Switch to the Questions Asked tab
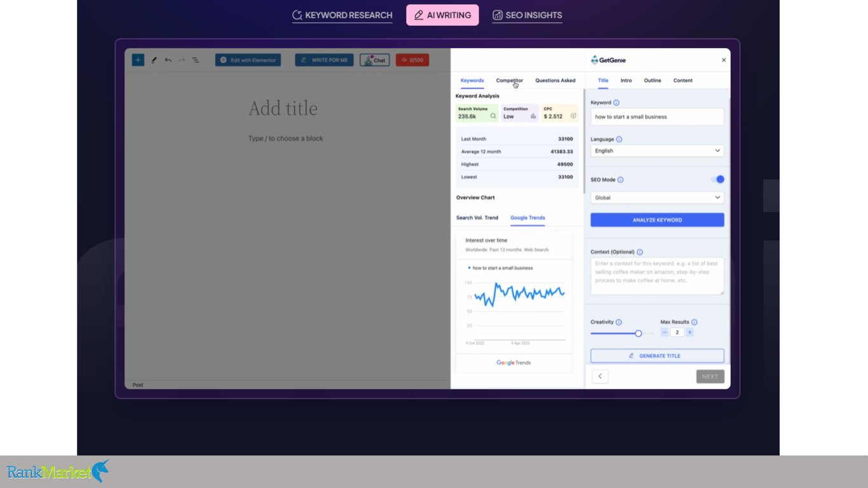Screen dimensions: 868x488 (555, 81)
